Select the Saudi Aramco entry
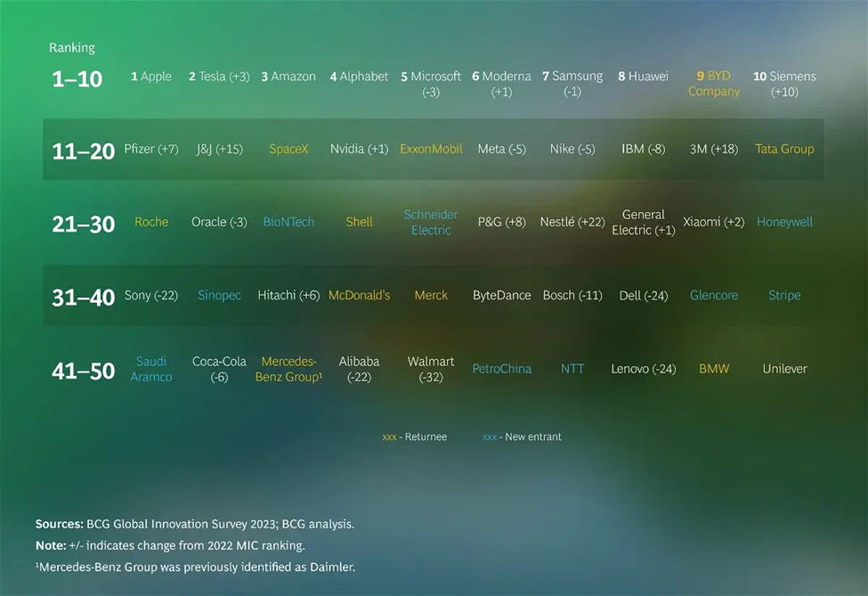 (x=151, y=369)
